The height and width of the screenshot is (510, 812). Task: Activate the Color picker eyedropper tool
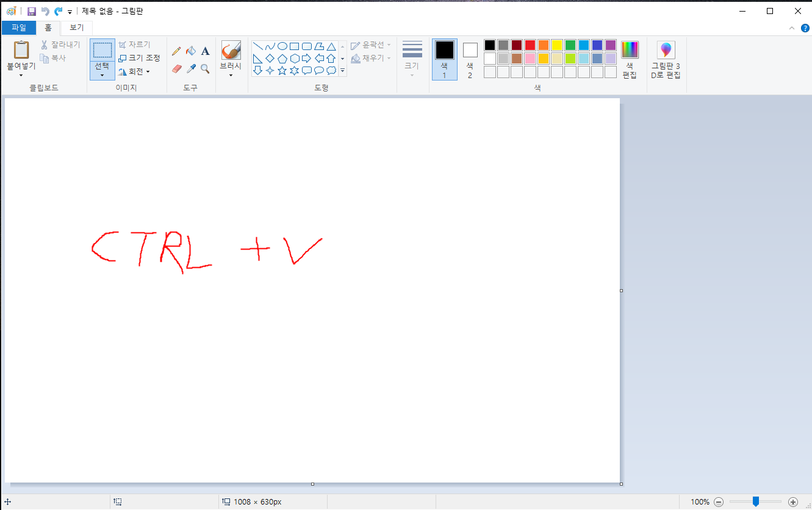click(x=191, y=69)
